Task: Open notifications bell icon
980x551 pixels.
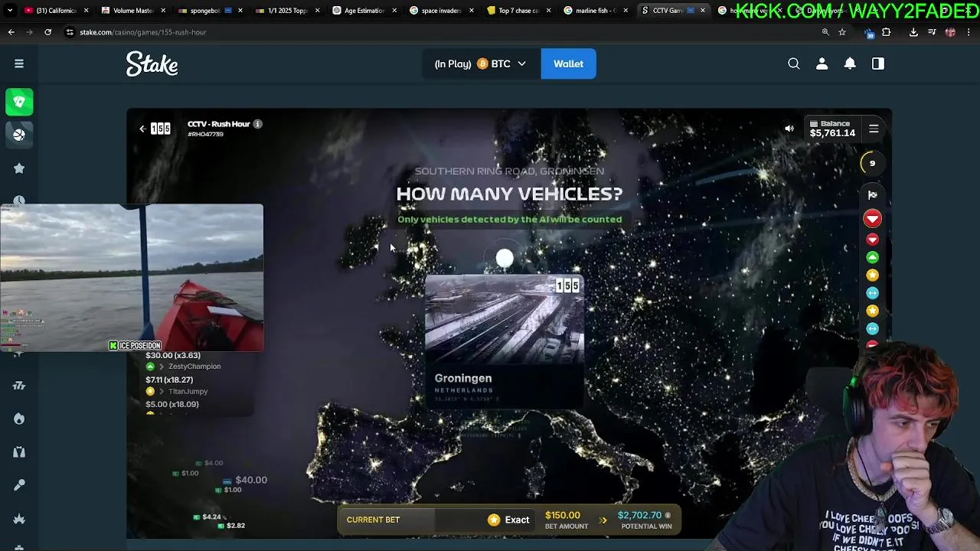Action: (x=850, y=64)
